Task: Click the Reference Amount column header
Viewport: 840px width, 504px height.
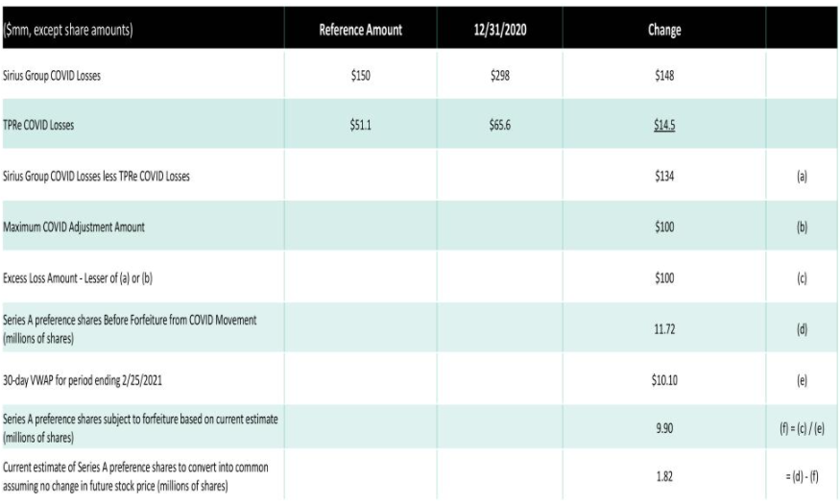Action: [360, 31]
